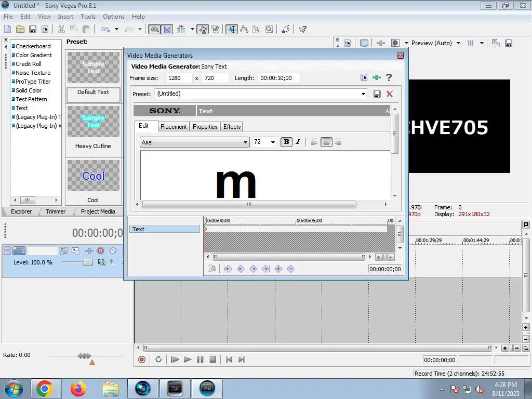This screenshot has width=532, height=399.
Task: Open track FX gear icon on track 1
Action: 100,251
